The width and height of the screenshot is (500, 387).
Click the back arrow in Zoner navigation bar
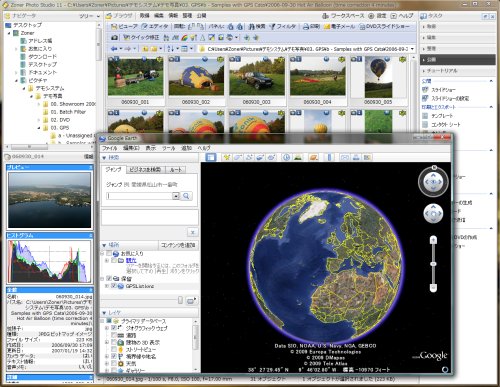114,49
